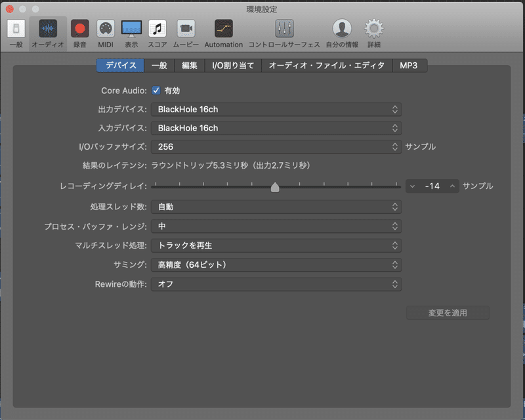Open the マルチスレッド処理 dropdown
525x420 pixels.
tap(276, 246)
